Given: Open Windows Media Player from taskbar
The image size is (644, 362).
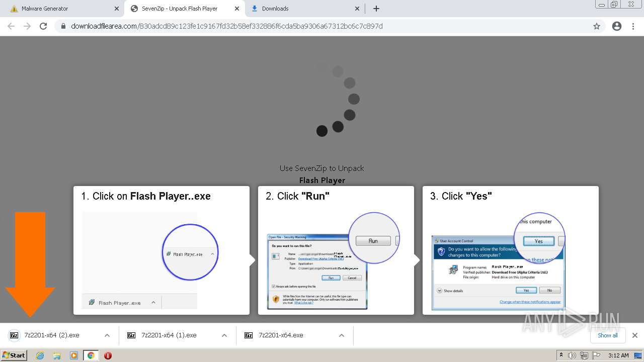Looking at the screenshot, I should (74, 355).
